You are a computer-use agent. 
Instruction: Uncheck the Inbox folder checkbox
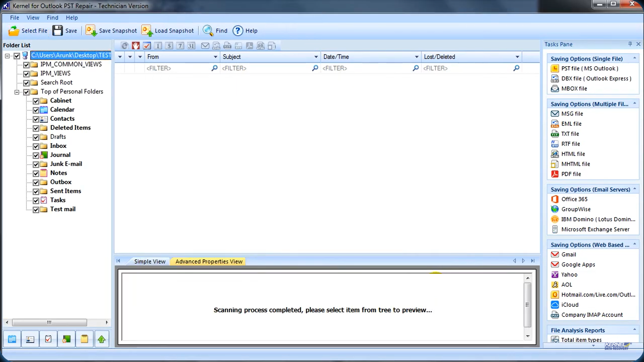[x=36, y=146]
